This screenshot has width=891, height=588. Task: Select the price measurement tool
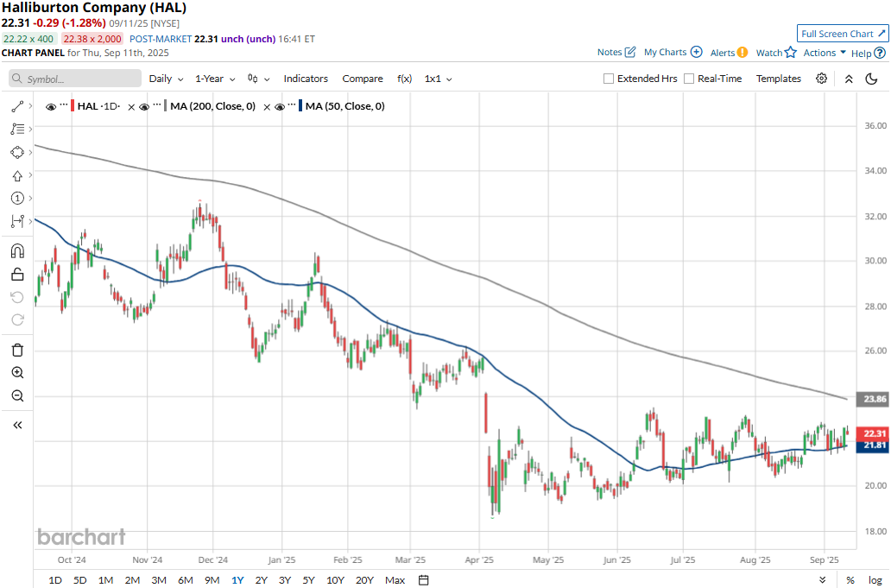coord(17,221)
